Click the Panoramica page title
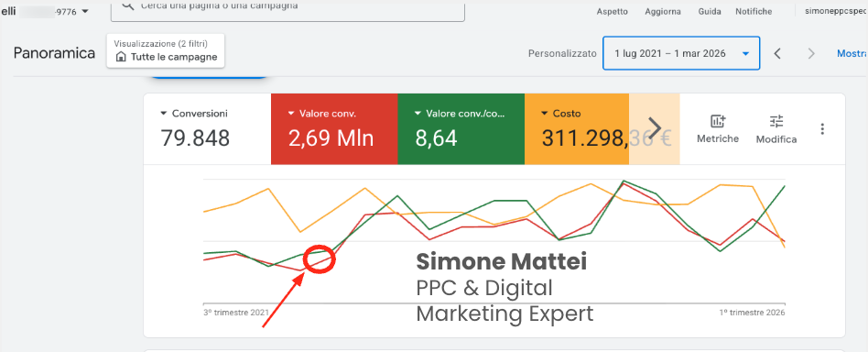Screen dimensions: 868x352 (x=54, y=53)
